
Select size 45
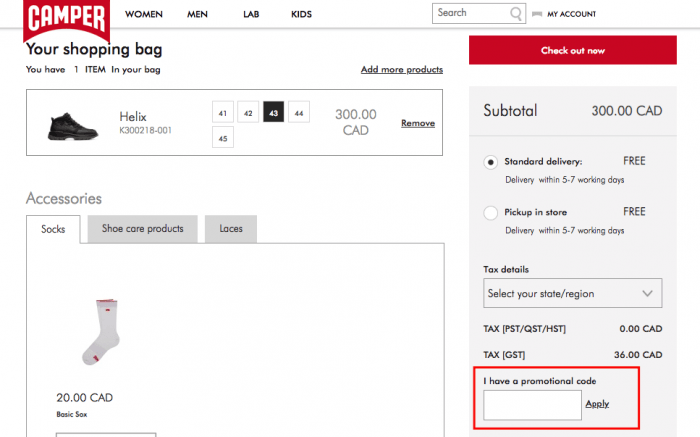(223, 137)
